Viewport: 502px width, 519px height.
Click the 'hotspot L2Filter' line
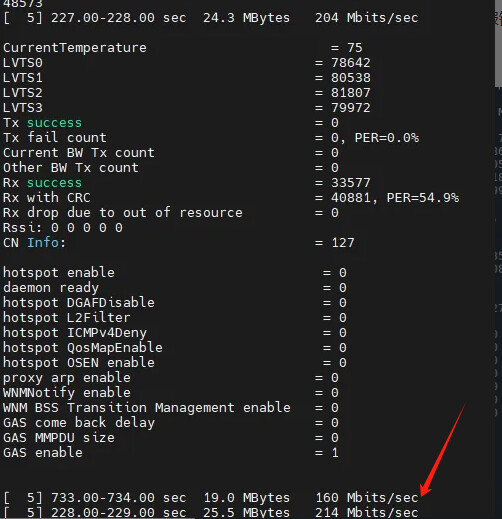pyautogui.click(x=175, y=318)
